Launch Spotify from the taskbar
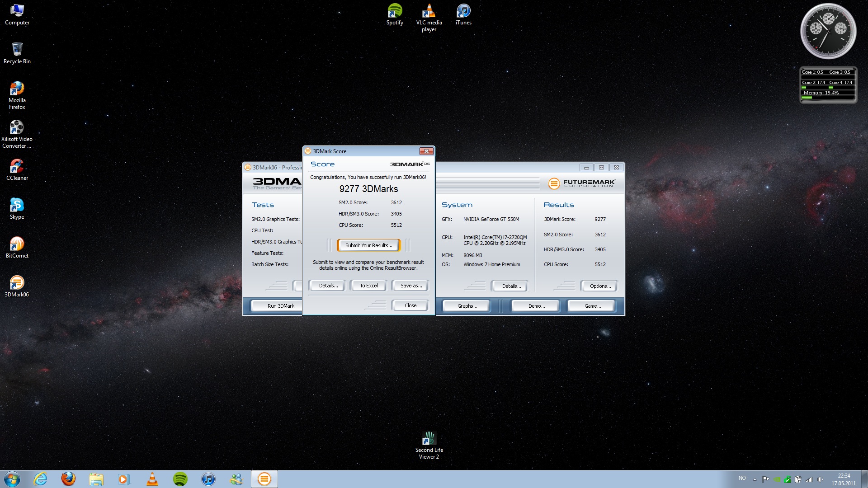The height and width of the screenshot is (488, 868). coord(180,479)
